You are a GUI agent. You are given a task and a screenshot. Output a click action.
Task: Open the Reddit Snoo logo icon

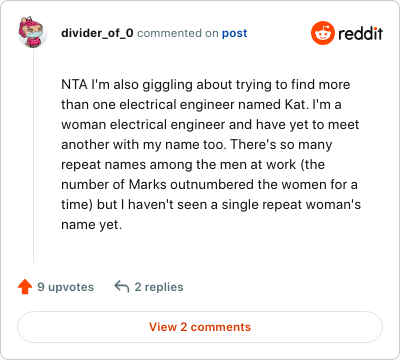pyautogui.click(x=323, y=33)
